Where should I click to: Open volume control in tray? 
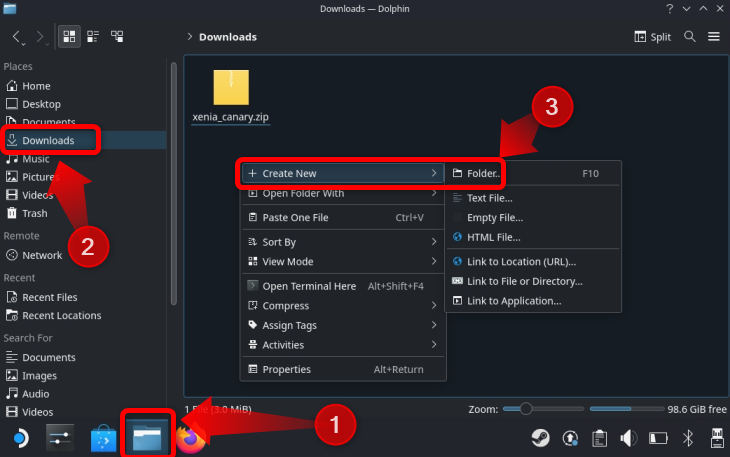click(x=629, y=438)
